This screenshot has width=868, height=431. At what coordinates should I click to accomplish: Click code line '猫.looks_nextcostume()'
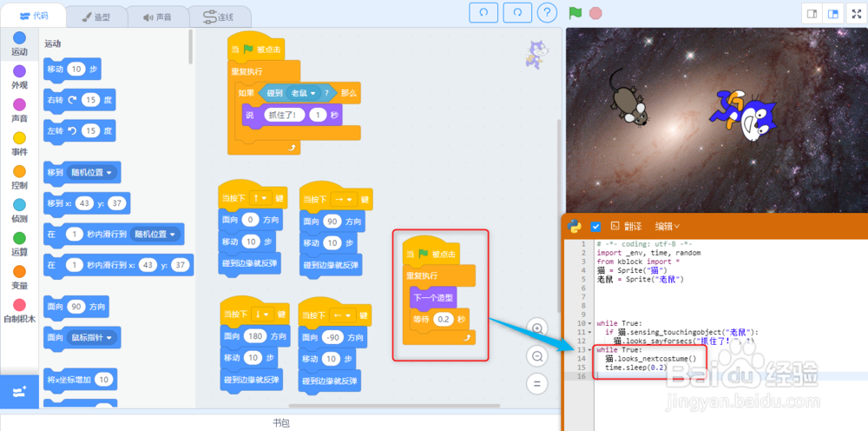pyautogui.click(x=650, y=358)
